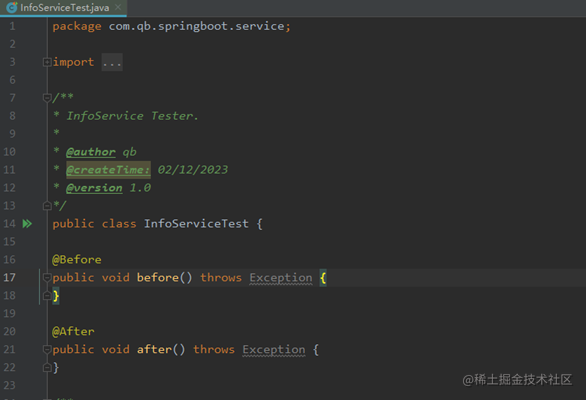Screen dimensions: 586x400
Task: Click the 'class' keyword on line 14
Action: click(119, 224)
